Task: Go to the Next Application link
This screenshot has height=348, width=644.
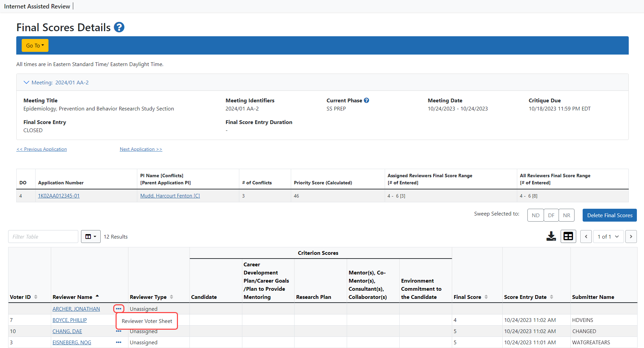Action: pyautogui.click(x=141, y=149)
